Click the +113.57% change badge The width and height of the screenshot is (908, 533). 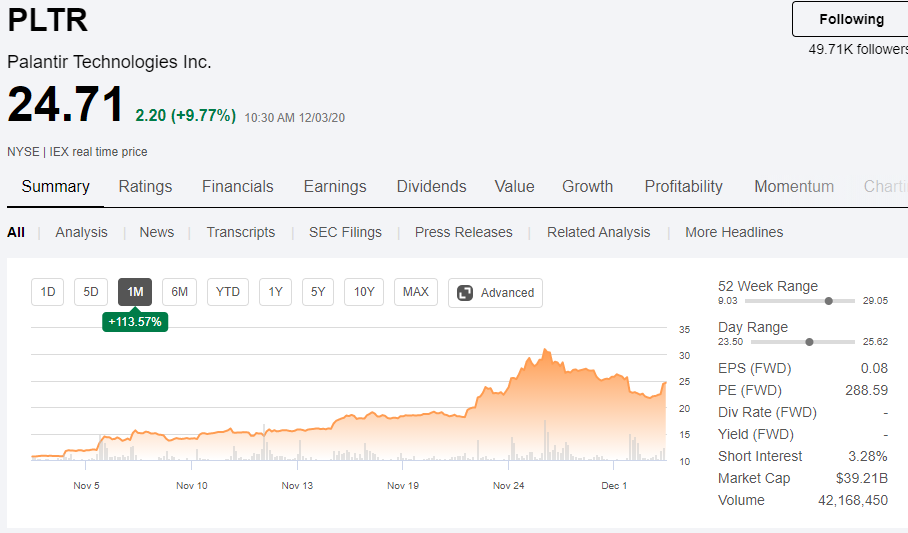tap(135, 322)
